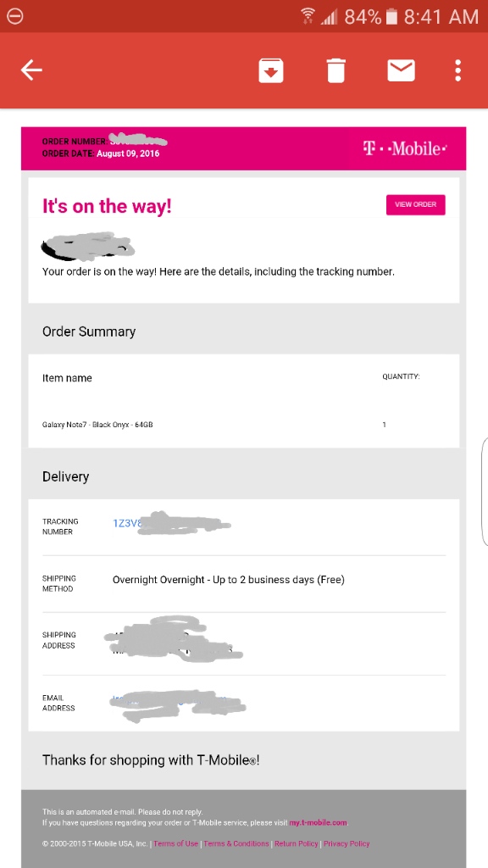Open the Terms & Conditions link
Screen dimensions: 488x868
coord(236,843)
